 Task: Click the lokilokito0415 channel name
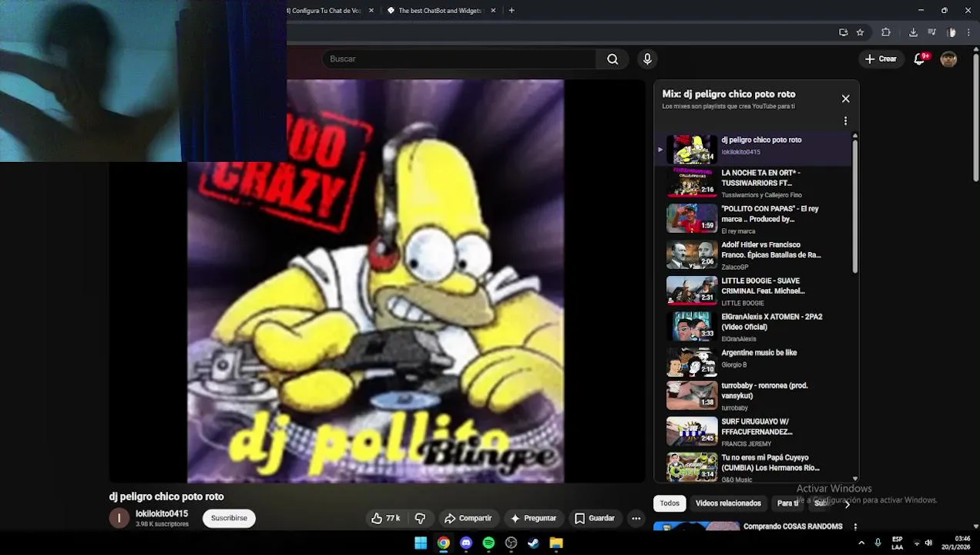(162, 513)
